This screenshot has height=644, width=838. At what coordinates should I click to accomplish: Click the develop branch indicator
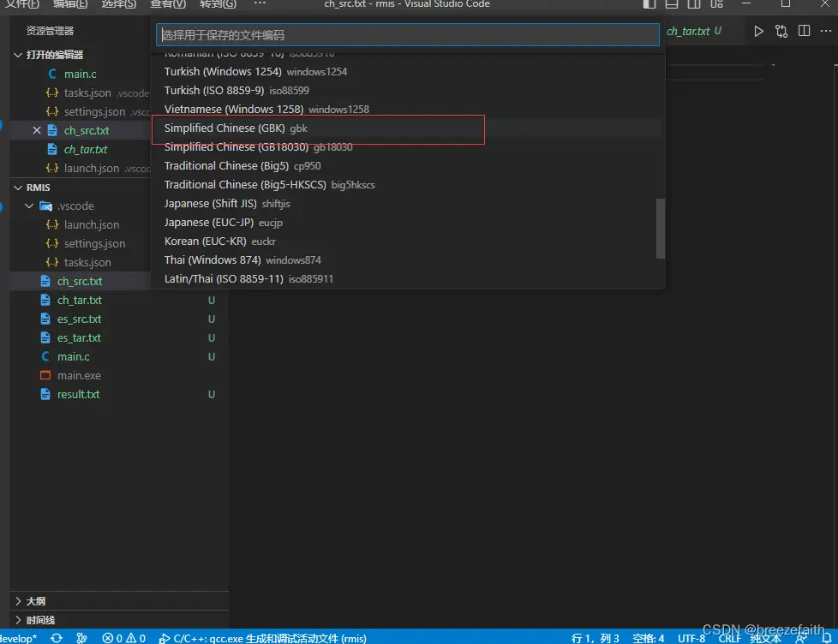(x=18, y=638)
